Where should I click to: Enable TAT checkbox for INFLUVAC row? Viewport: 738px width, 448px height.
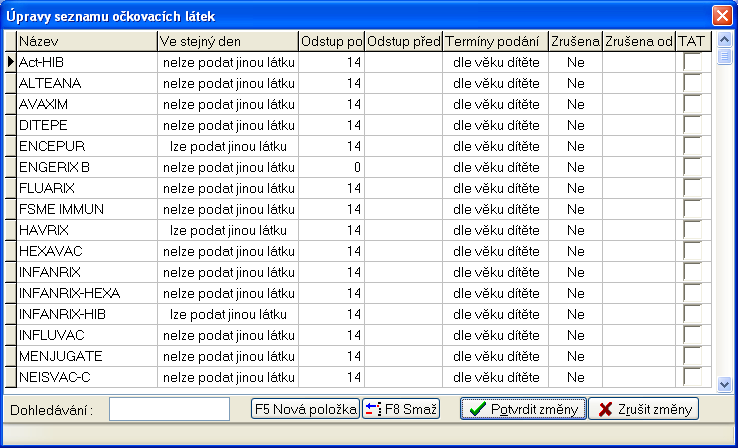click(x=692, y=335)
